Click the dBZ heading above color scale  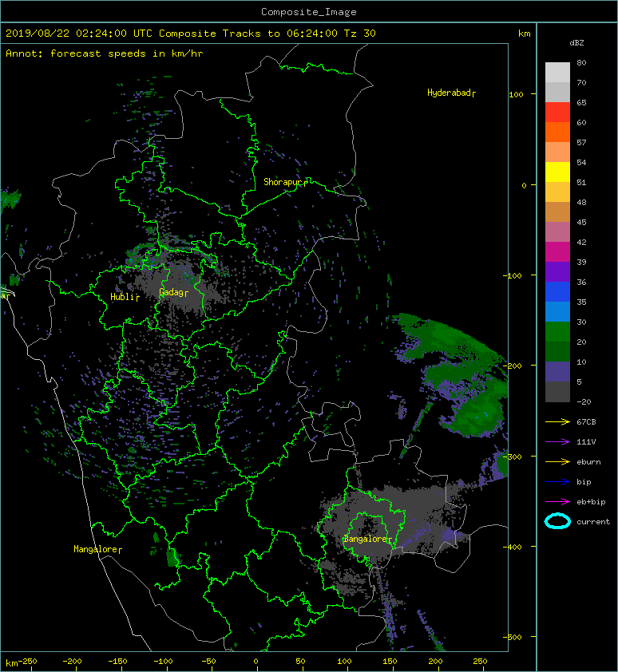576,43
